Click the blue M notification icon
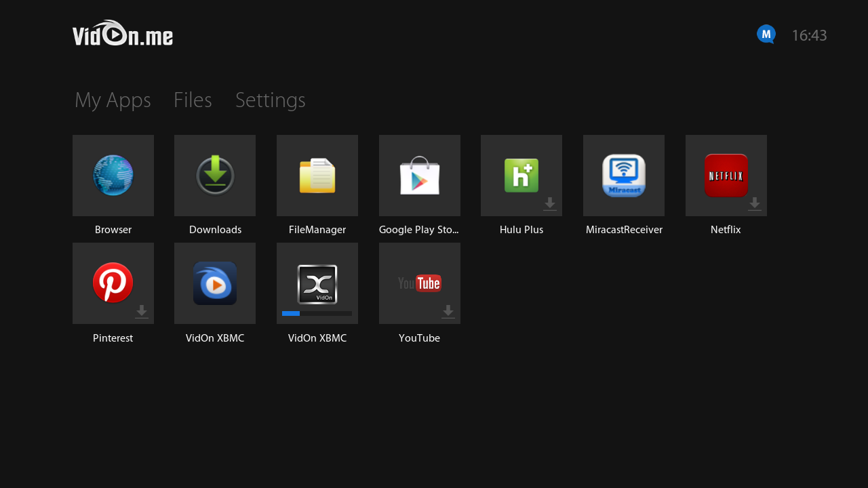Viewport: 868px width, 488px height. [x=766, y=34]
